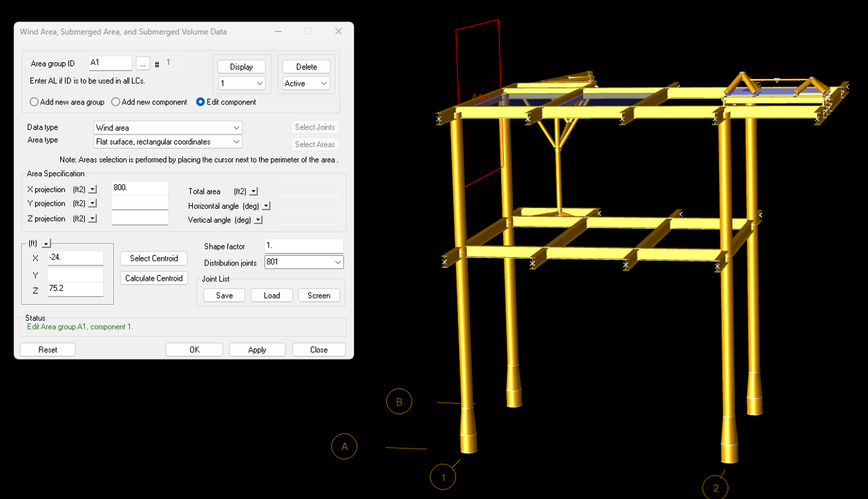Click the Apply button
868x499 pixels.
pyautogui.click(x=257, y=350)
